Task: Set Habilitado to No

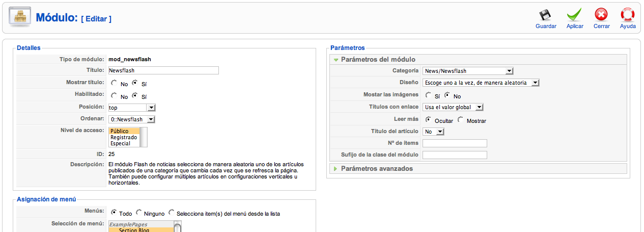Action: pyautogui.click(x=114, y=96)
